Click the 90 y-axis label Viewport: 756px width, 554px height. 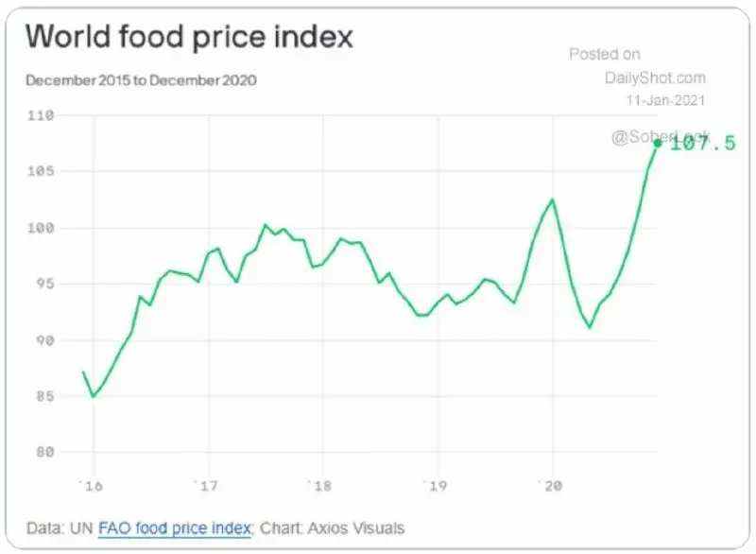pyautogui.click(x=44, y=340)
